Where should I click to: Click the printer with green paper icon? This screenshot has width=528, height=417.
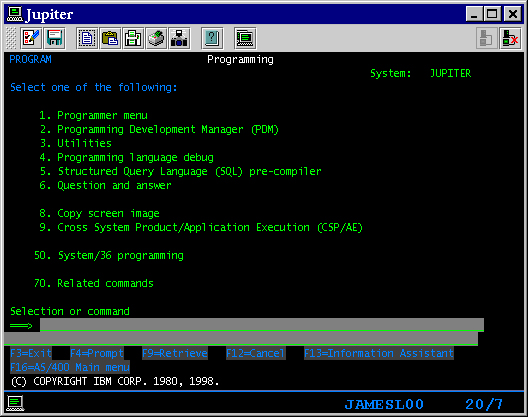tap(156, 38)
